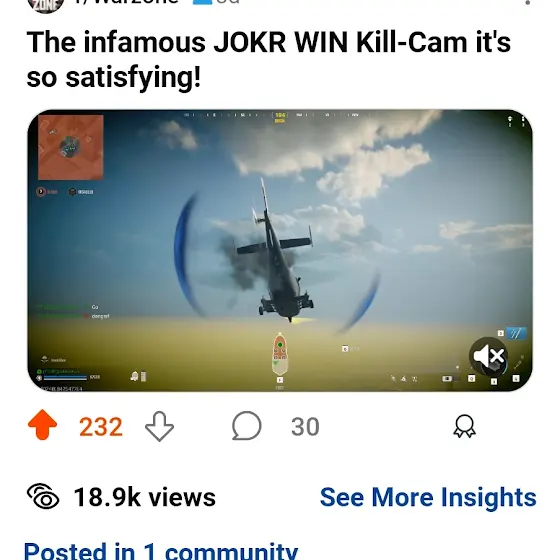
Task: Unmute the video with the speaker icon
Action: [488, 356]
